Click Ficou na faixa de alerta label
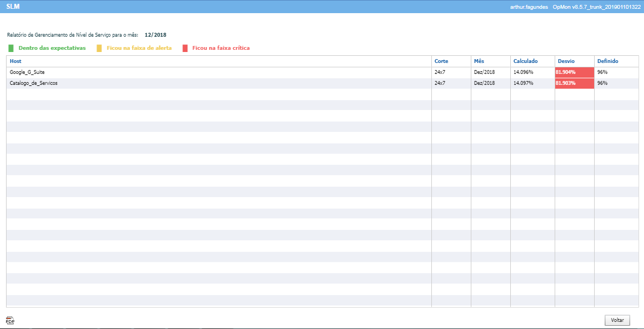The height and width of the screenshot is (329, 644). pyautogui.click(x=139, y=48)
